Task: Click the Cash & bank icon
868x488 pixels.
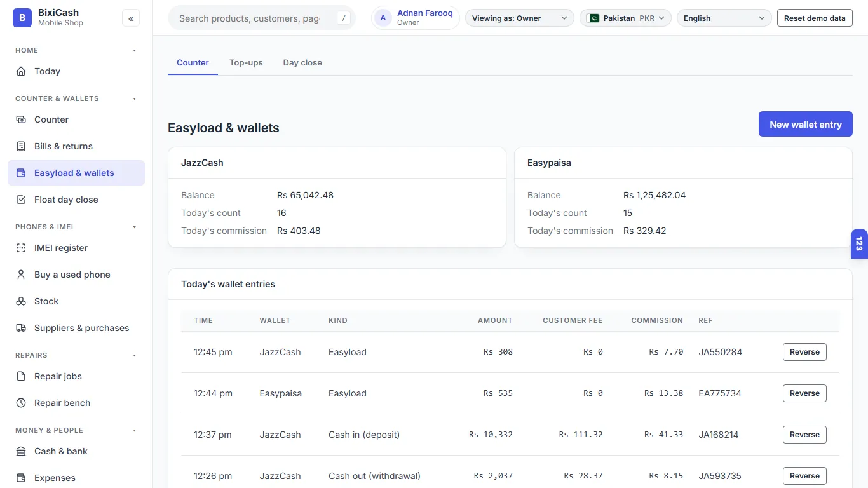Action: (21, 451)
